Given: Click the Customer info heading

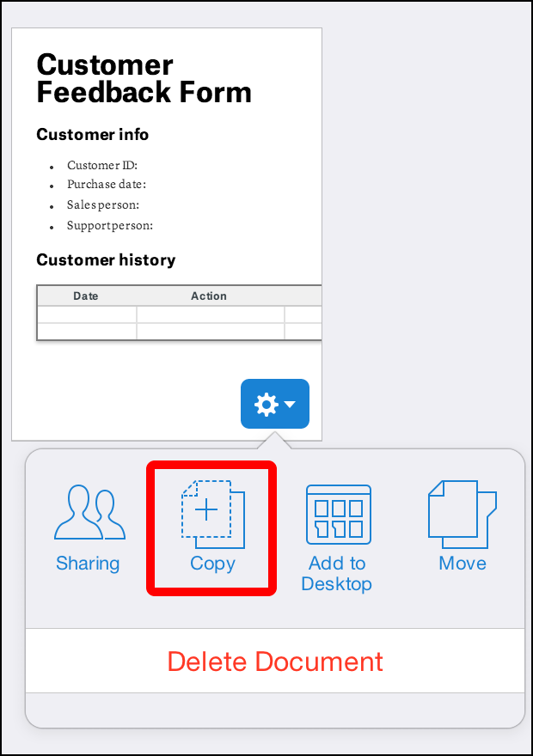Looking at the screenshot, I should [92, 135].
